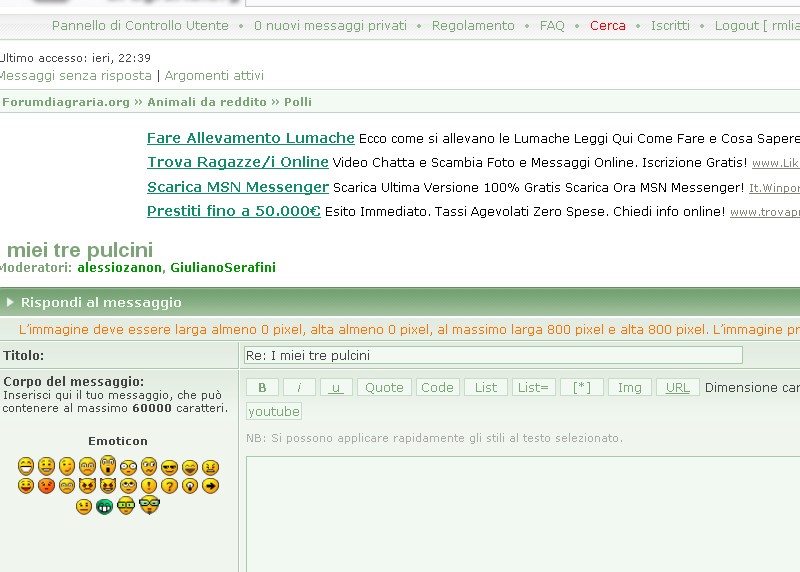Viewport: 800px width, 572px height.
Task: Insert a Quote BBCode tag
Action: click(384, 387)
